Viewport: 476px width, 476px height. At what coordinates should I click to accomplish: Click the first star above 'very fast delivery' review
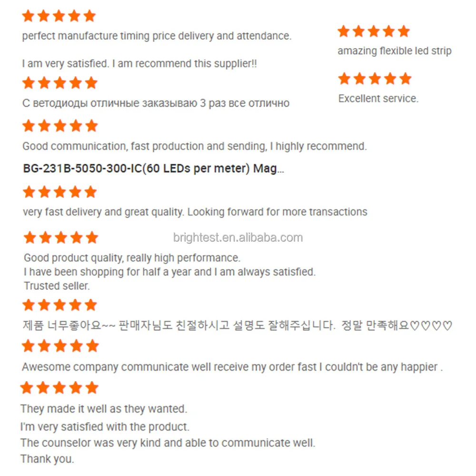29,192
